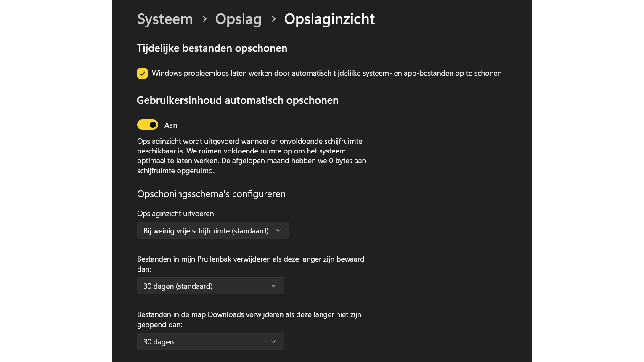Click the 'Aan' toggle status label
Viewport: 644px width, 362px height.
tap(171, 125)
